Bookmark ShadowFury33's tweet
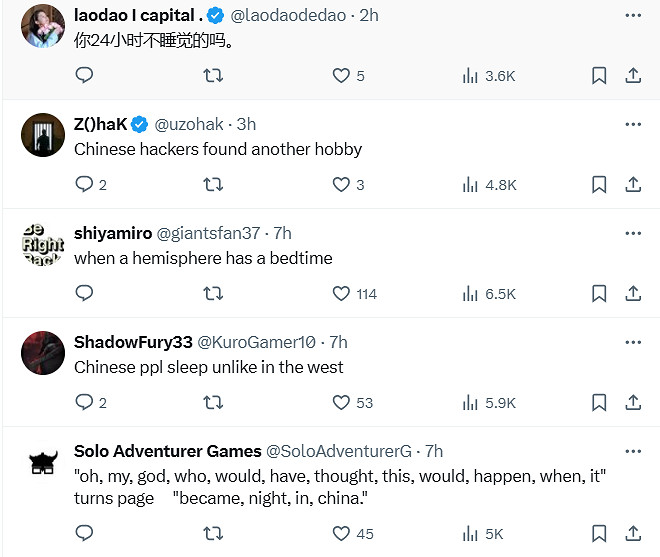Screen dimensions: 660x557 tap(598, 402)
